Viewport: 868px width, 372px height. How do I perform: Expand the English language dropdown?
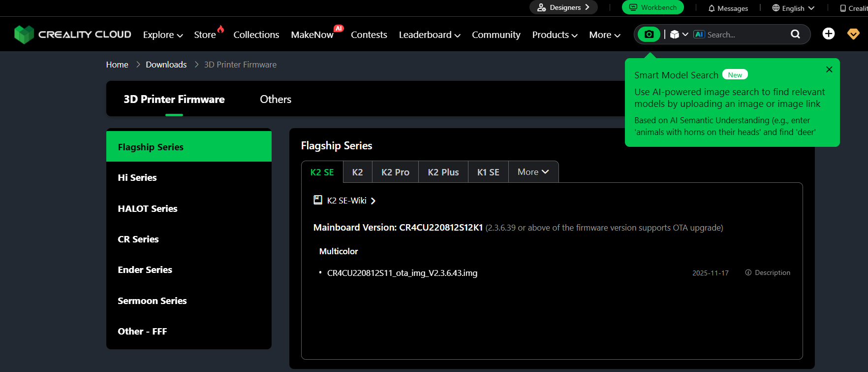pyautogui.click(x=793, y=8)
